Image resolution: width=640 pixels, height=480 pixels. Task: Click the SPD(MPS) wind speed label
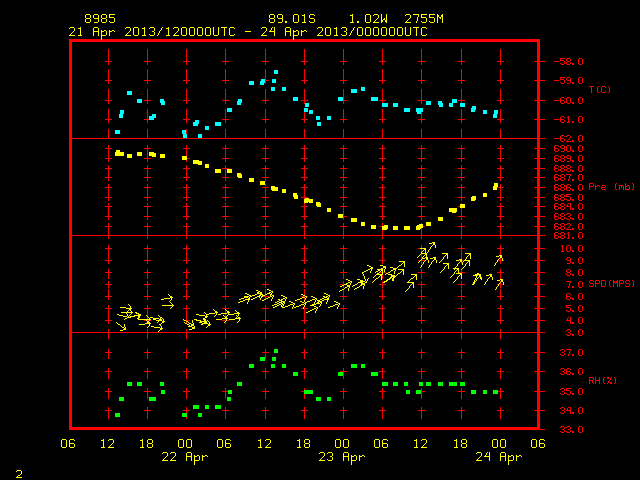611,283
